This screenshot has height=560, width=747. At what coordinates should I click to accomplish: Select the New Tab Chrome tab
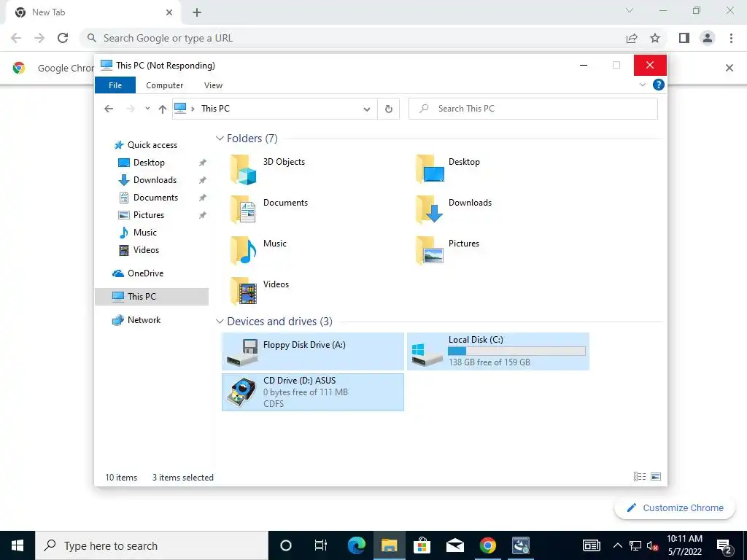tap(93, 12)
